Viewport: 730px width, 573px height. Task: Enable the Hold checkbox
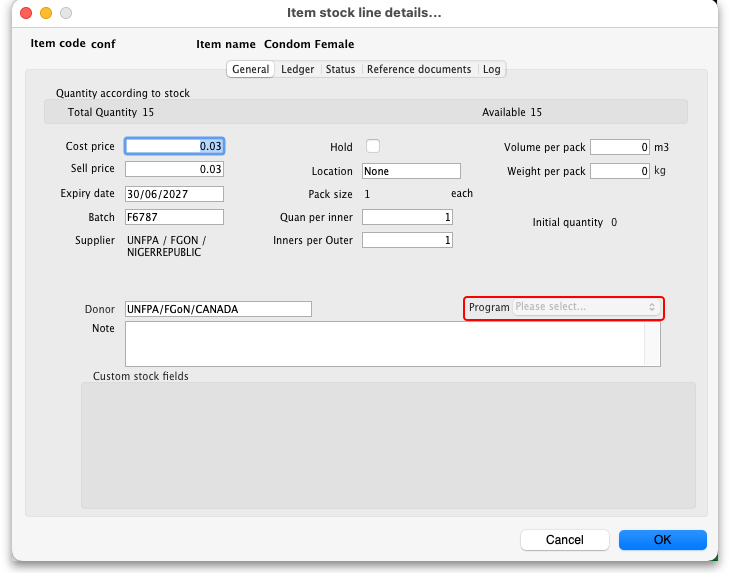click(373, 146)
